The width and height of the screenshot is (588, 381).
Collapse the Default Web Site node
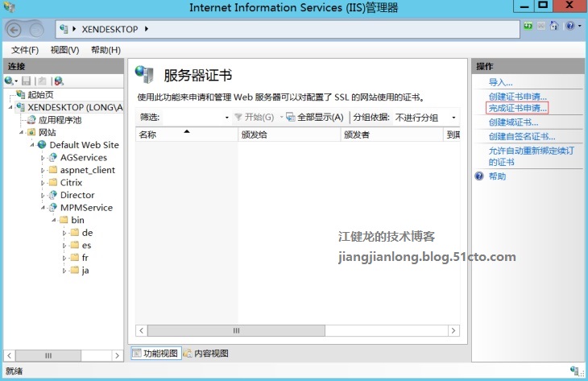(x=32, y=145)
